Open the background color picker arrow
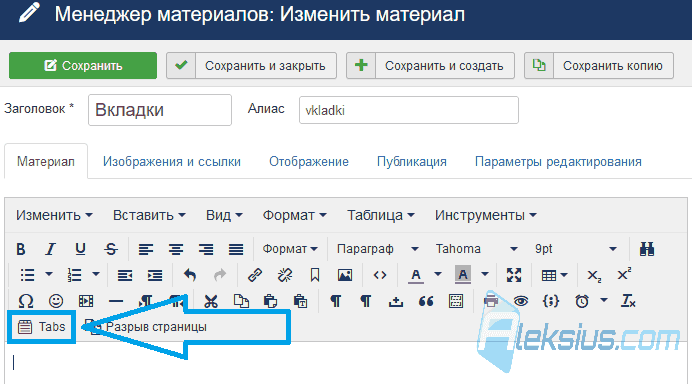Screen dimensions: 693x384 [x=485, y=274]
